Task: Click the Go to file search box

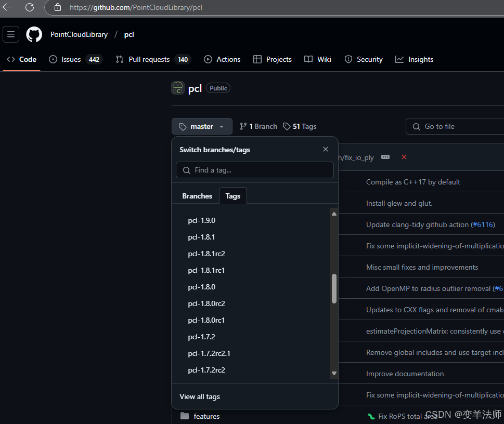Action: coord(455,127)
